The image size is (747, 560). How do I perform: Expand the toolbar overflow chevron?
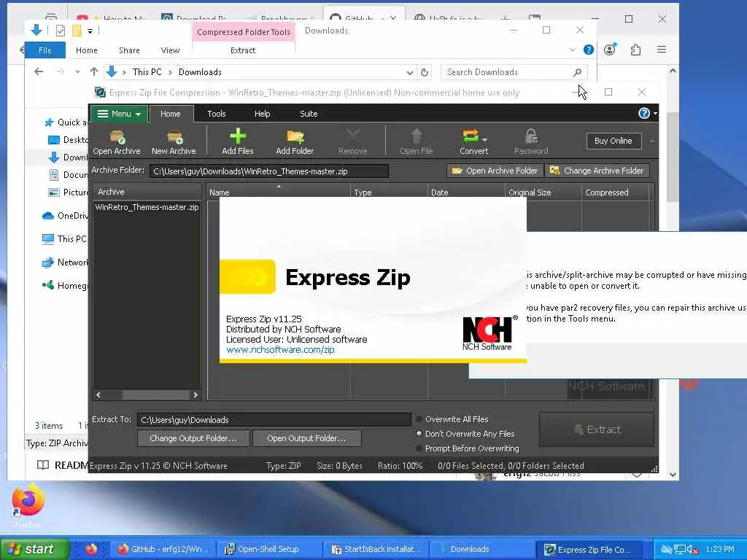[651, 141]
